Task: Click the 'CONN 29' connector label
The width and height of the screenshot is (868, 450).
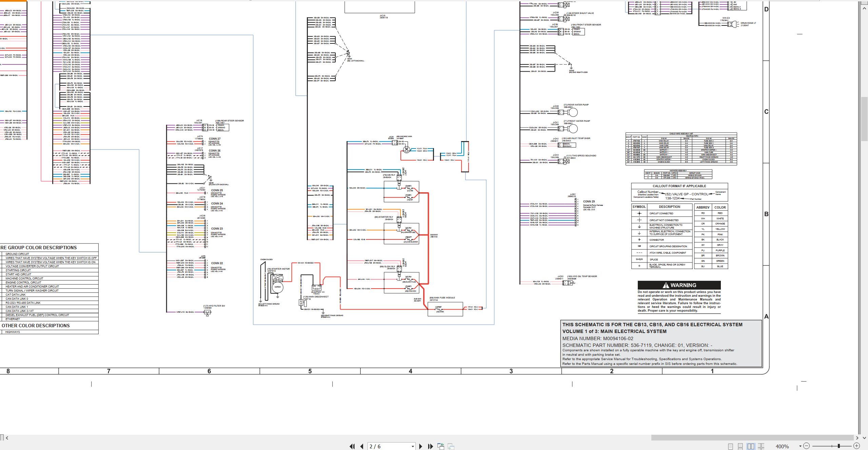Action: 589,201
